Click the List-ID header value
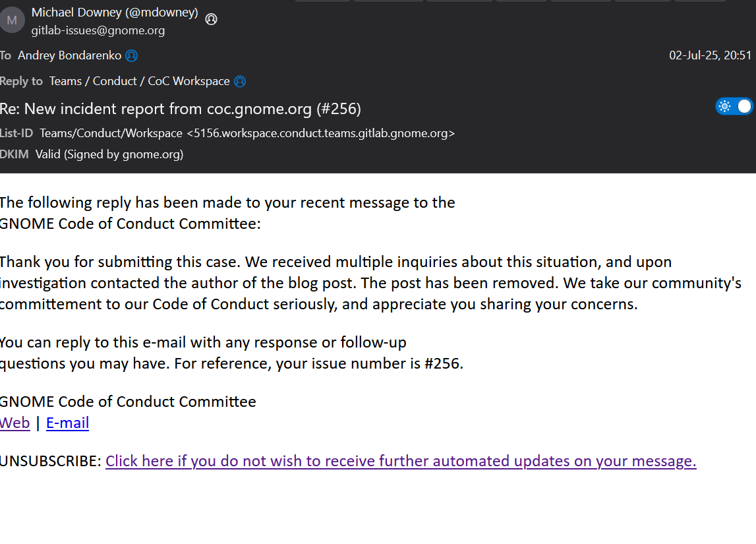This screenshot has width=756, height=544. (247, 133)
